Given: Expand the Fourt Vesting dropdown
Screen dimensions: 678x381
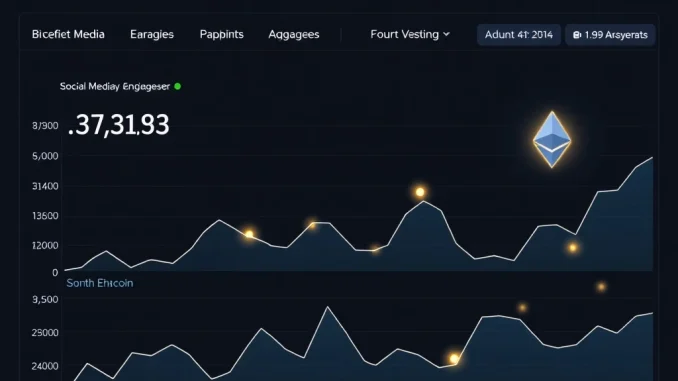Looking at the screenshot, I should pyautogui.click(x=410, y=34).
